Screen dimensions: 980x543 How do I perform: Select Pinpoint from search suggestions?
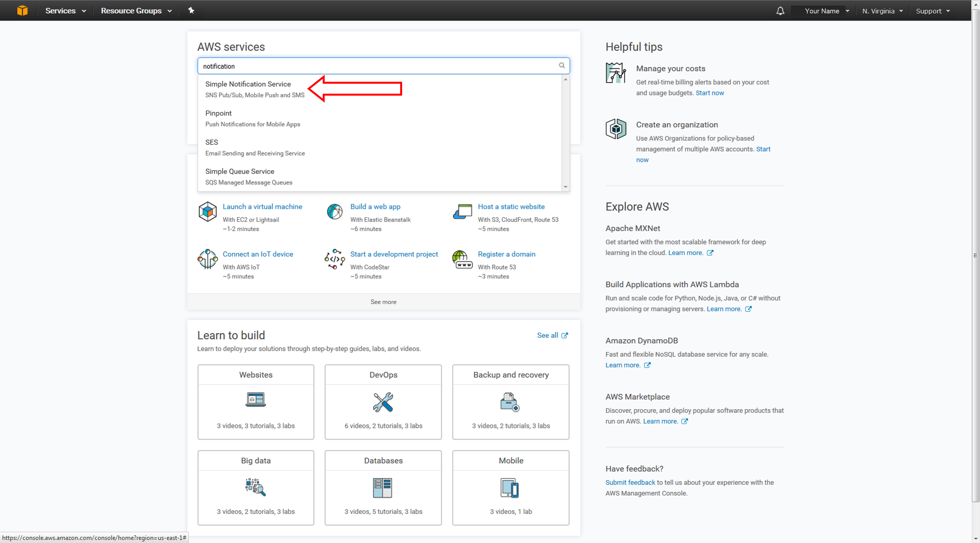tap(379, 118)
